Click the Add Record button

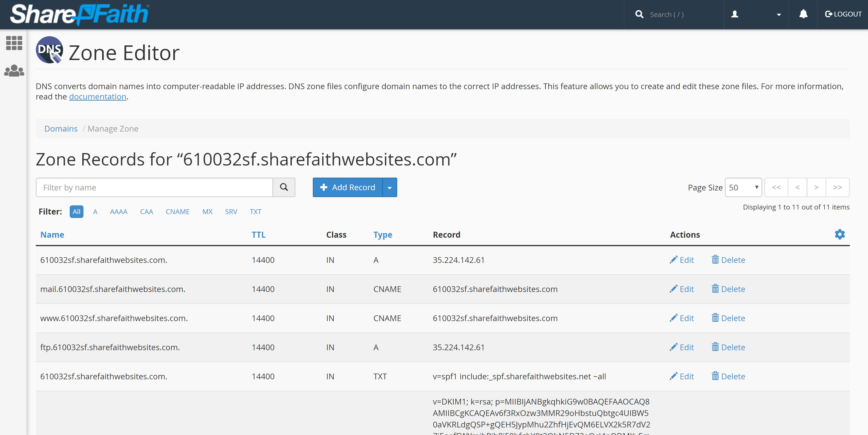[x=347, y=187]
